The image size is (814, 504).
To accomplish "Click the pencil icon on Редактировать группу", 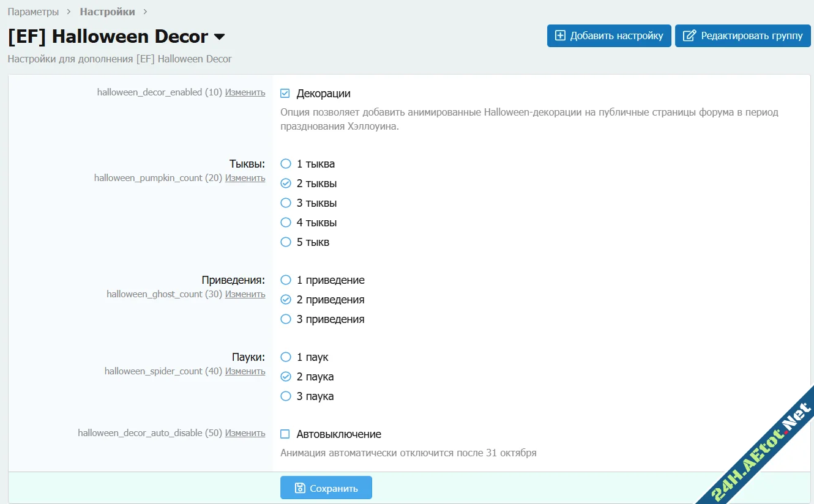I will (689, 36).
